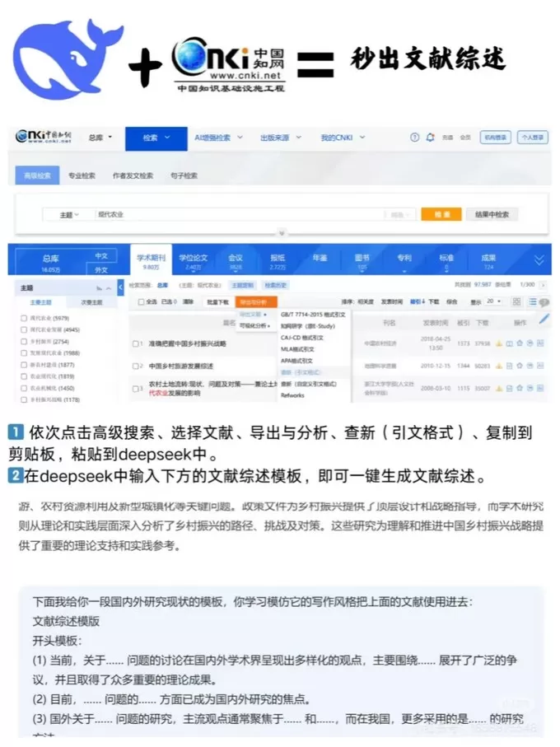Cite the 准确把握中国乡村振兴战略 article icon
The image size is (560, 747).
pyautogui.click(x=530, y=343)
